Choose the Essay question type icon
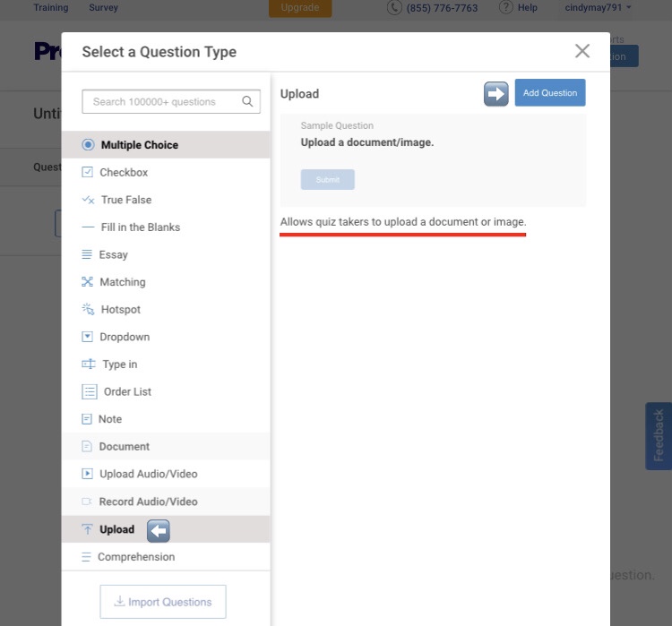 87,254
